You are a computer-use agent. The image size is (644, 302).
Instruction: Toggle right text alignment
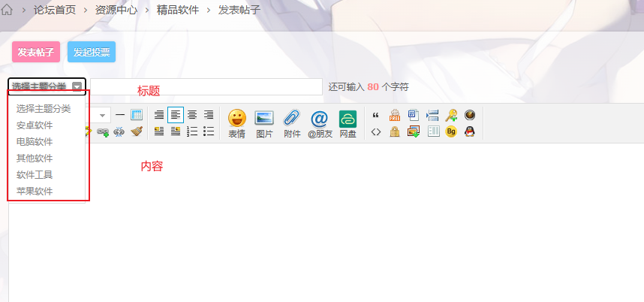pos(209,115)
